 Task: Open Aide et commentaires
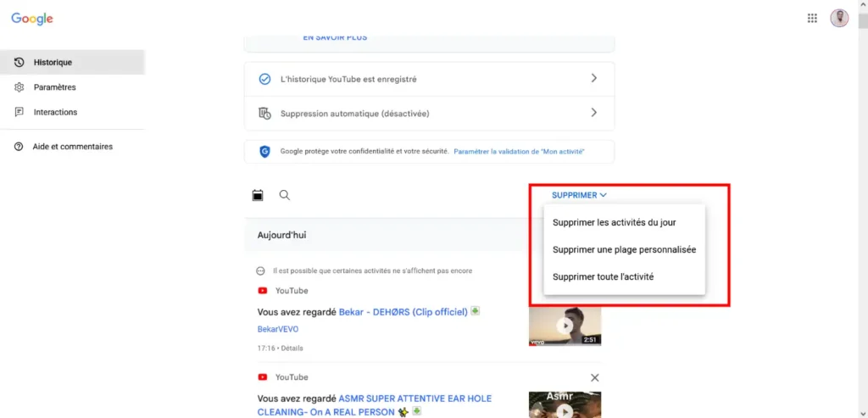73,147
